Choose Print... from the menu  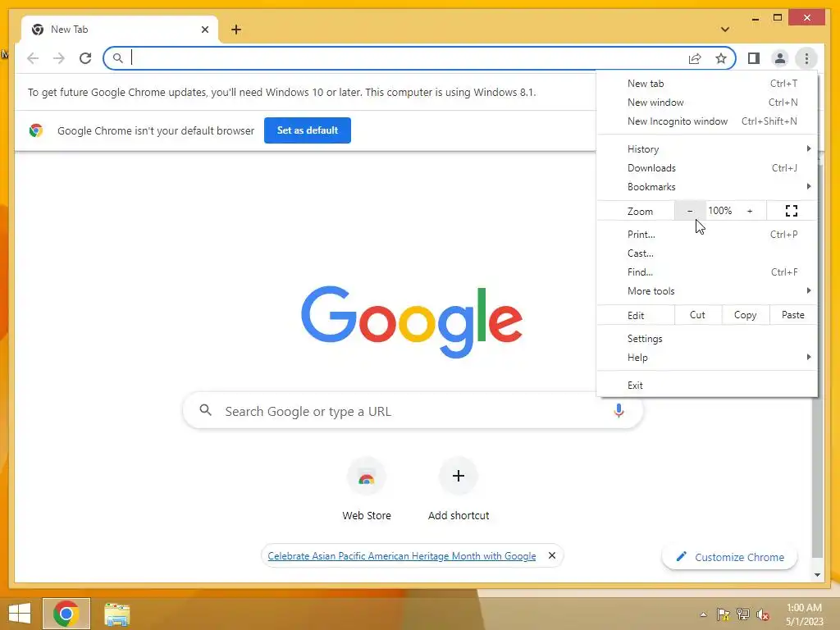point(707,234)
